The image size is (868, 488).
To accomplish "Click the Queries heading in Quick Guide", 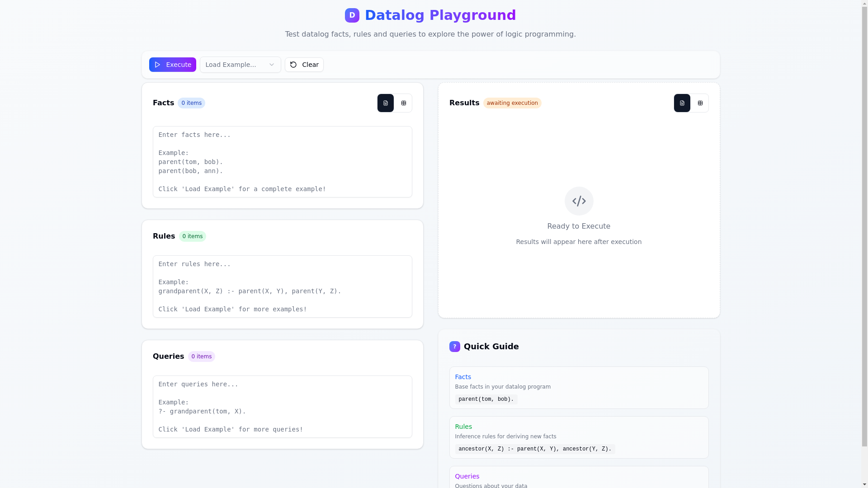I will [x=467, y=476].
